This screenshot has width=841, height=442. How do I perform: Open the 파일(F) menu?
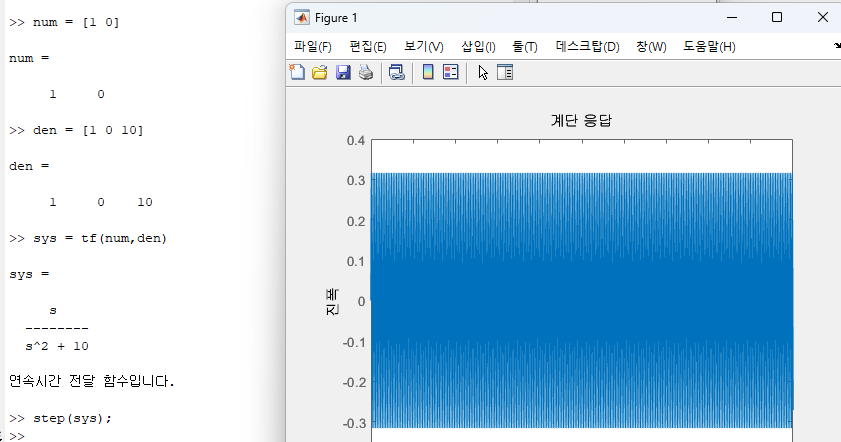point(313,47)
